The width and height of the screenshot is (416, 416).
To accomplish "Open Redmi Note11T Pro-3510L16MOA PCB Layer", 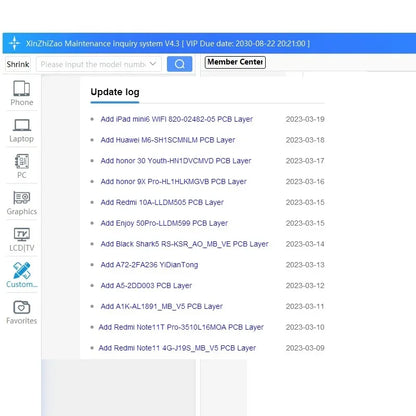I will tap(181, 327).
